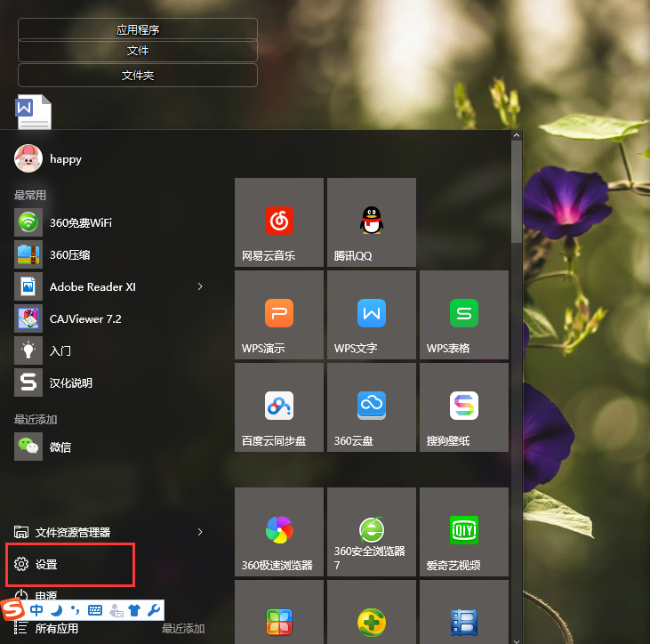Open the Sogou soft keyboard icon
Viewport: 650px width, 644px height.
(x=95, y=610)
